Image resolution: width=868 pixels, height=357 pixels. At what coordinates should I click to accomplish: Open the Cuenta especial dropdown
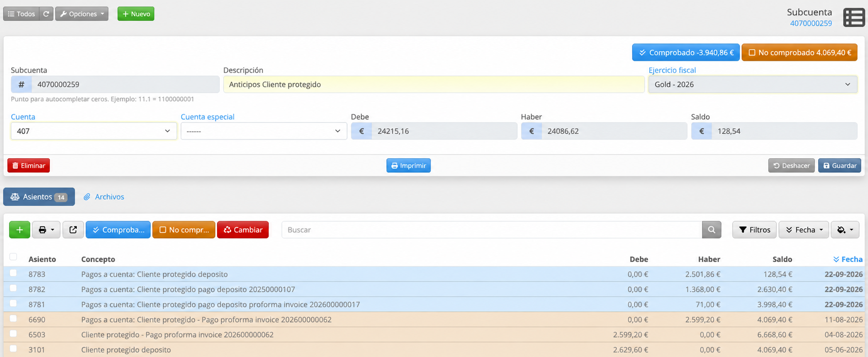click(264, 131)
